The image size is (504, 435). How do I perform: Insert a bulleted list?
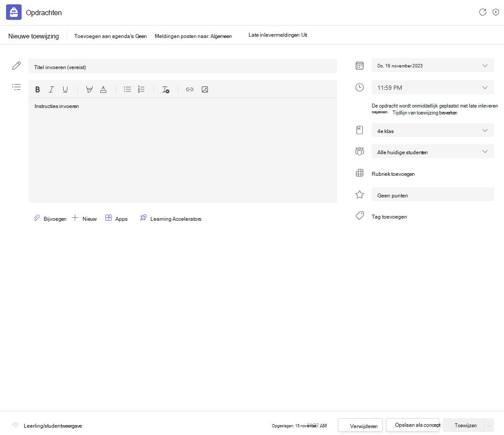click(128, 89)
